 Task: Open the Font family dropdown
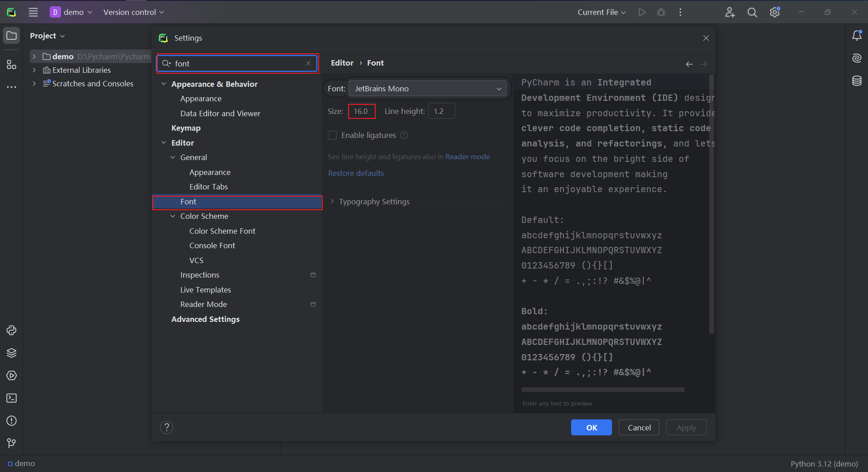pyautogui.click(x=428, y=89)
